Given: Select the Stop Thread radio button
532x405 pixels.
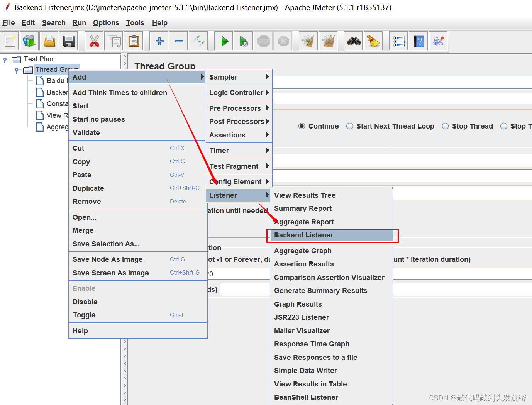Looking at the screenshot, I should click(x=445, y=126).
